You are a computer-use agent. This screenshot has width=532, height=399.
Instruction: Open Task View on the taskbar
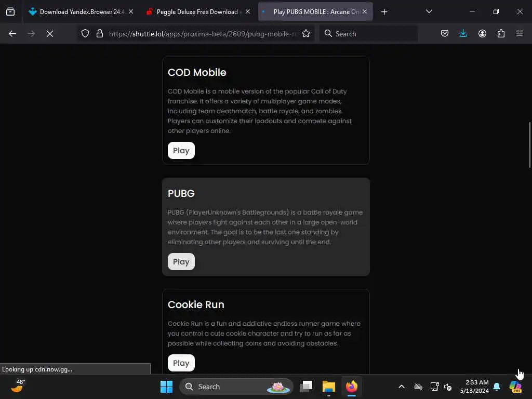click(306, 387)
